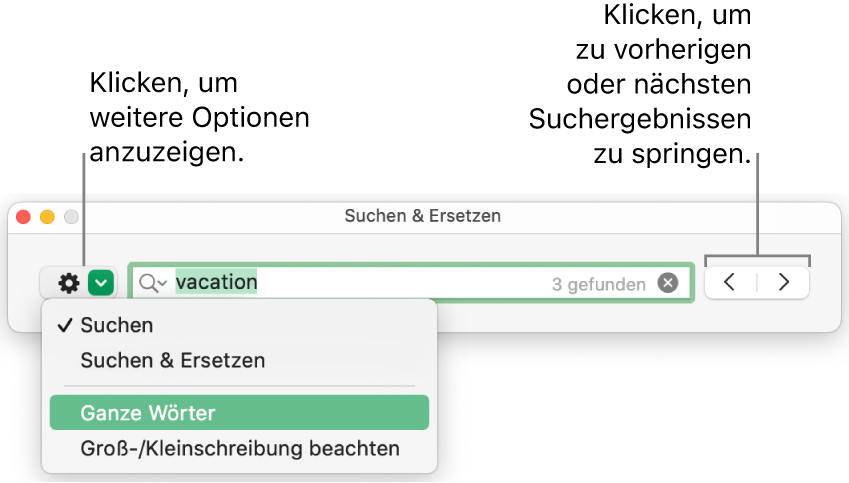
Task: Switch to "Suchen & Ersetzen" mode
Action: (x=173, y=360)
